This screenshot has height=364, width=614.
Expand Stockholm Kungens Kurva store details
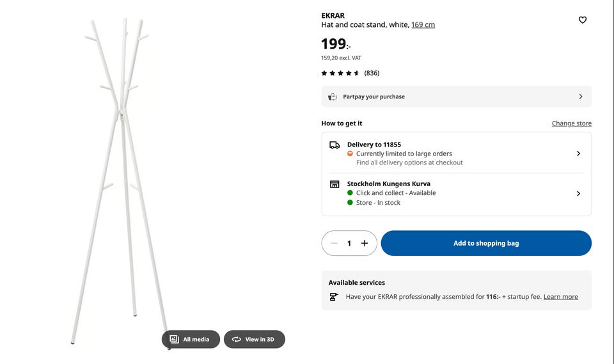[578, 193]
